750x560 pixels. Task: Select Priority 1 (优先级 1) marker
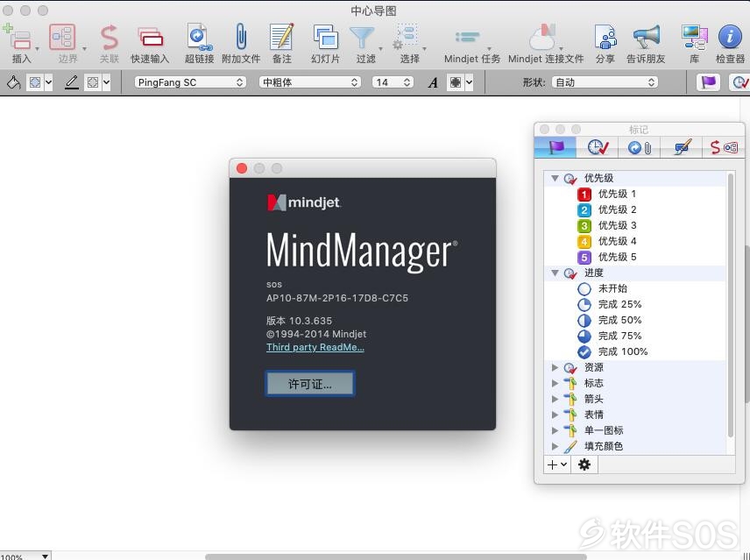(x=607, y=194)
